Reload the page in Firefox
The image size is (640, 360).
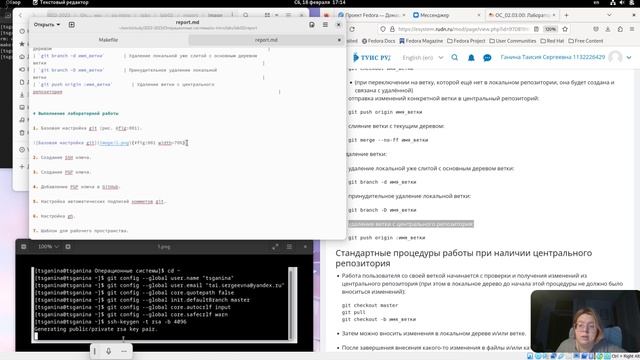click(x=352, y=29)
